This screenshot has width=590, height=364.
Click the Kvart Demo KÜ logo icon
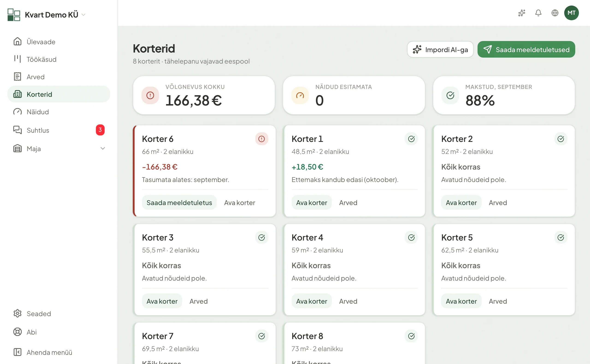pos(14,15)
